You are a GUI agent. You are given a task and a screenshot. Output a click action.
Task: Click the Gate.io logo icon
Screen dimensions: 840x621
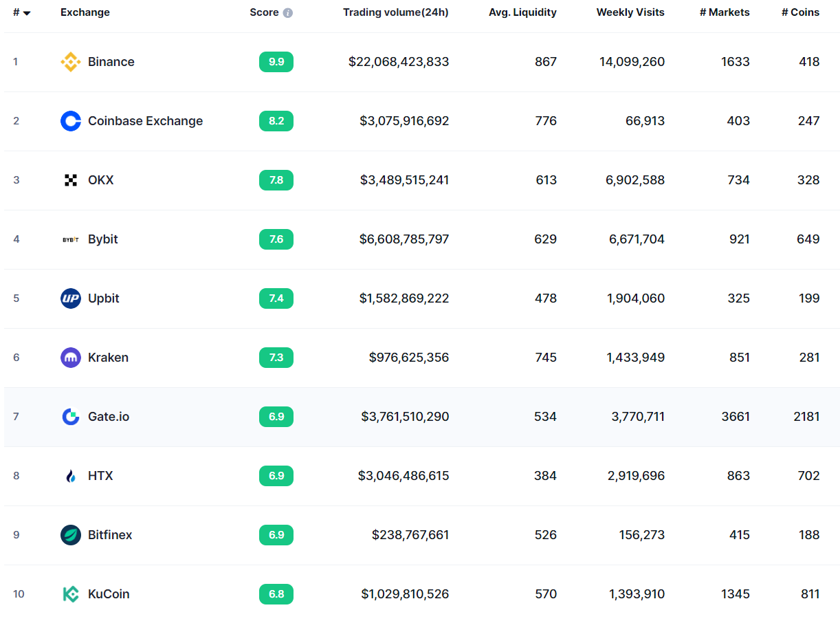tap(71, 417)
